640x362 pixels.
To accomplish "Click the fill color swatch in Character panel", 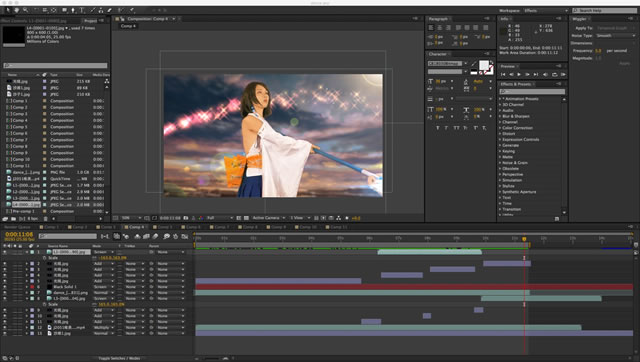I will pyautogui.click(x=484, y=65).
